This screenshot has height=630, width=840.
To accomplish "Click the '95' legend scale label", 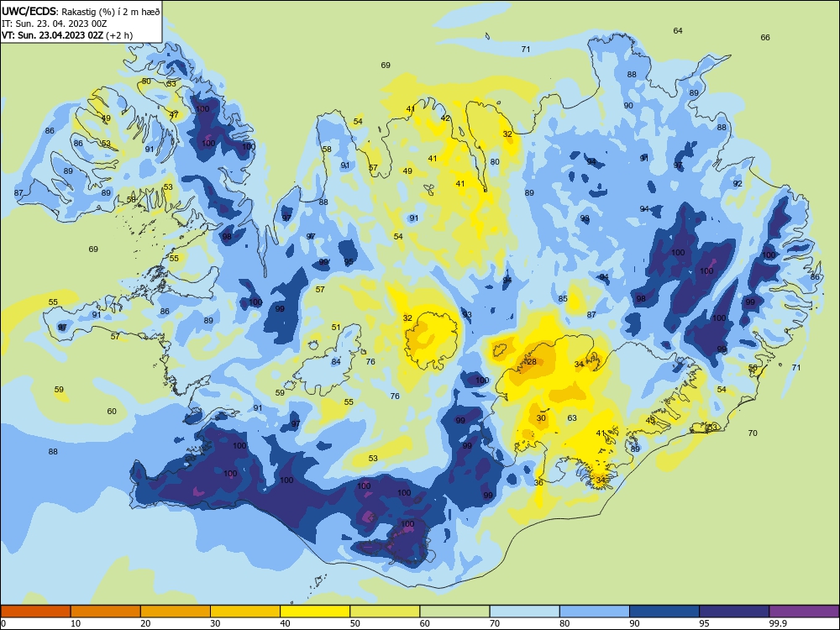I will [704, 623].
